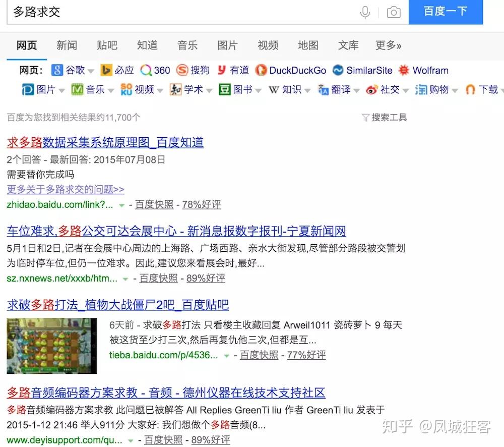Switch to the 新闻 tab

click(67, 45)
